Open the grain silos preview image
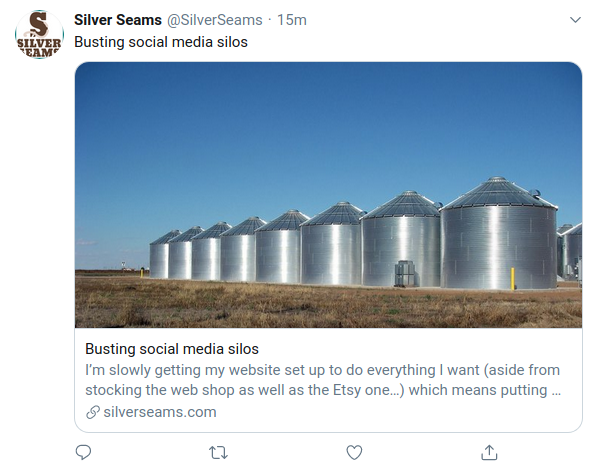The height and width of the screenshot is (471, 598). (328, 195)
